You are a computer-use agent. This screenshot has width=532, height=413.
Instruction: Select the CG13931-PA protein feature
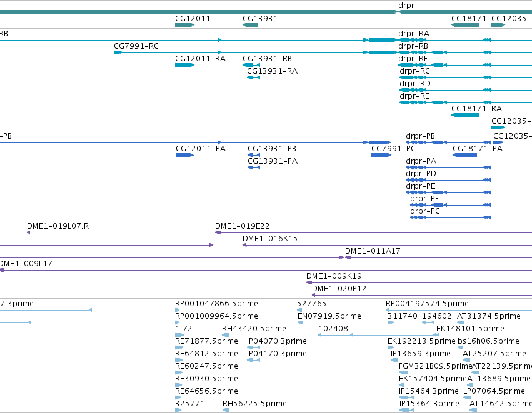[254, 167]
